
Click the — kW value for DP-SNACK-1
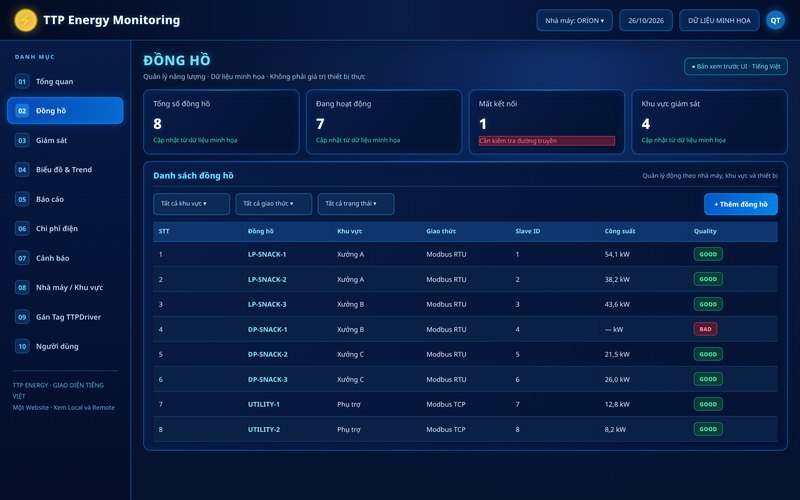pos(614,329)
